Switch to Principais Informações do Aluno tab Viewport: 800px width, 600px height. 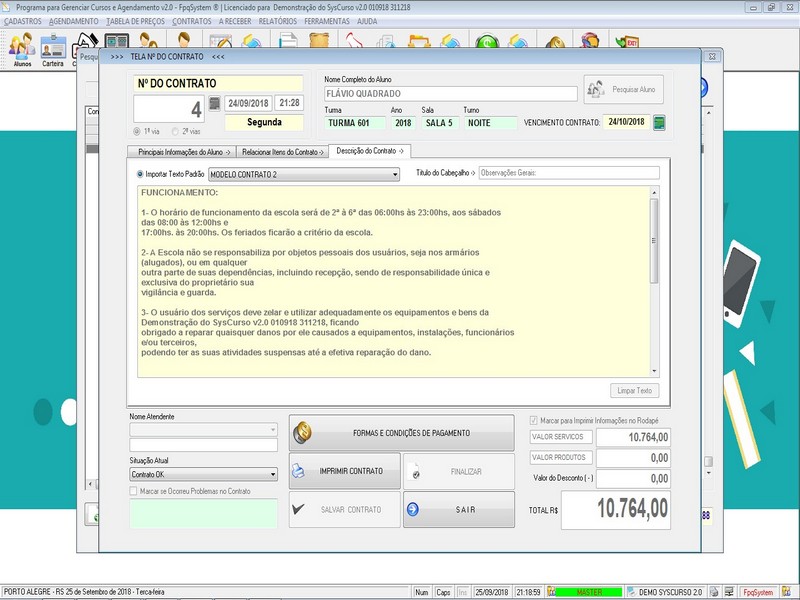(181, 152)
